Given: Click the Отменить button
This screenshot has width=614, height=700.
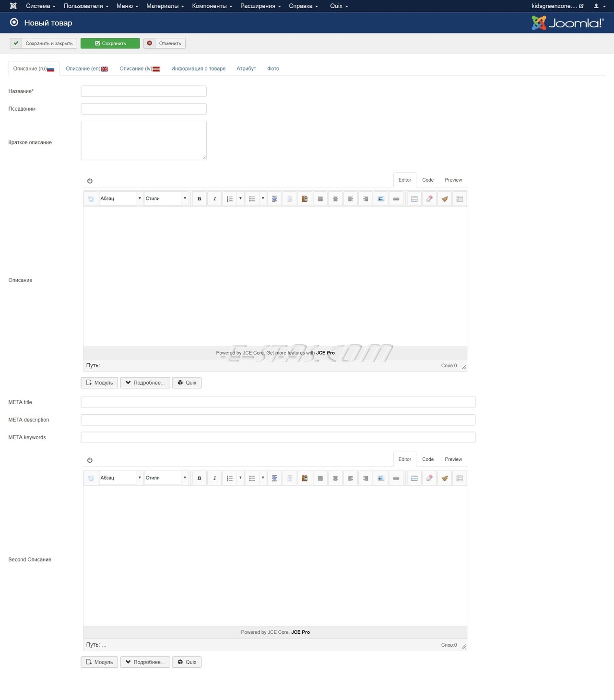Looking at the screenshot, I should 165,43.
